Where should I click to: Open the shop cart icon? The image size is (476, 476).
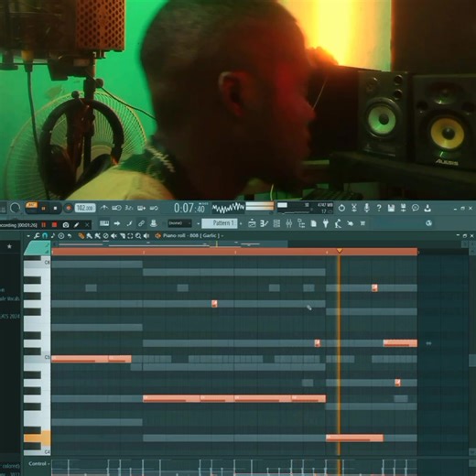click(362, 223)
